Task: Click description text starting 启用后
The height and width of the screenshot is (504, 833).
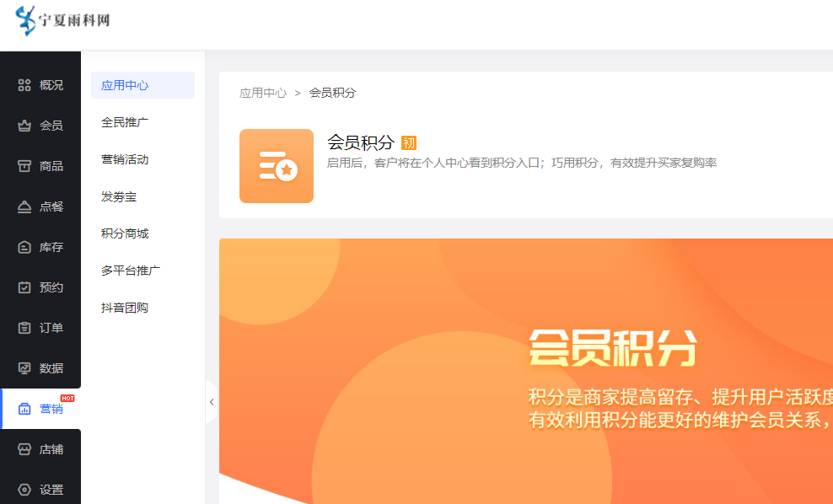Action: [x=522, y=163]
